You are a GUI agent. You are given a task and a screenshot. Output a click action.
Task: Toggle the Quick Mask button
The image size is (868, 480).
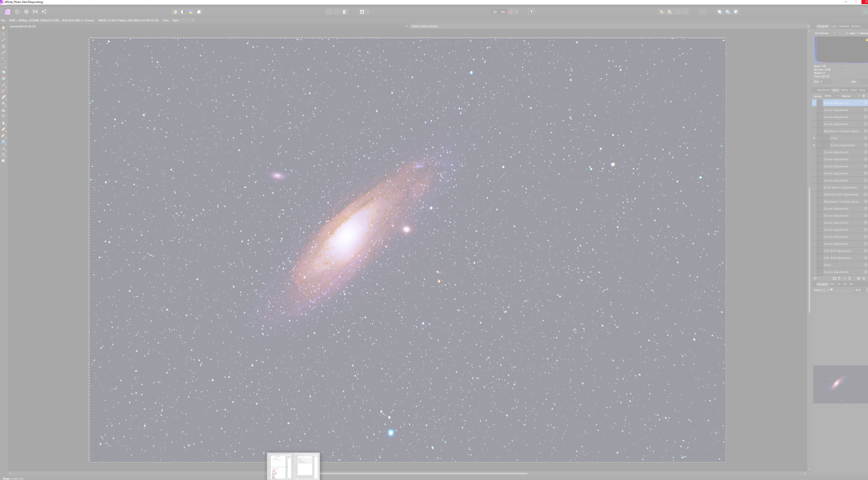coord(362,12)
